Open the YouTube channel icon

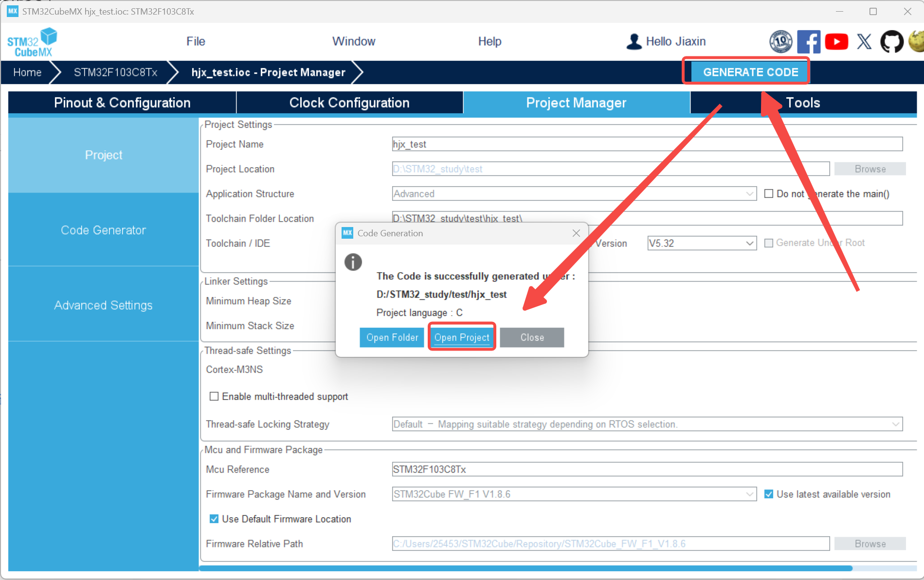click(x=836, y=42)
